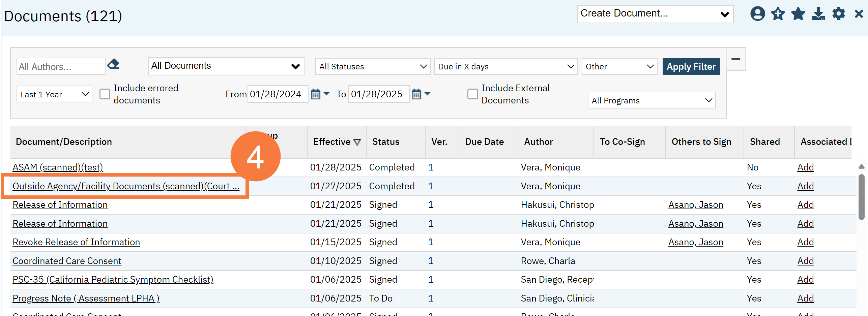Click the download export icon
Viewport: 868px width, 316px height.
pyautogui.click(x=818, y=14)
